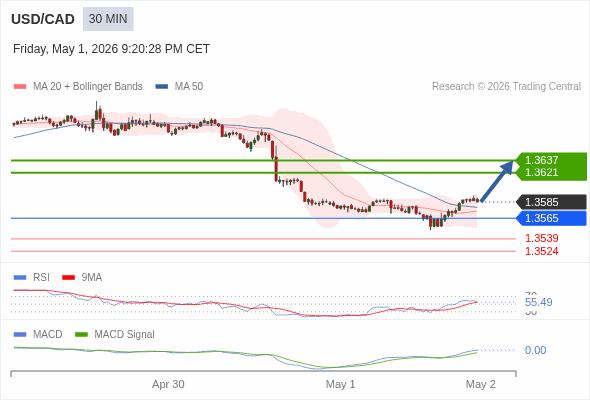This screenshot has width=590, height=400.
Task: Select the 1.3637 resistance price tag
Action: point(552,160)
